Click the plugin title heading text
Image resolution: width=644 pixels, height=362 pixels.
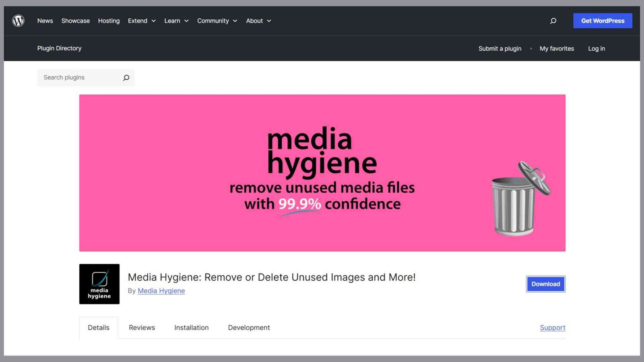(272, 277)
